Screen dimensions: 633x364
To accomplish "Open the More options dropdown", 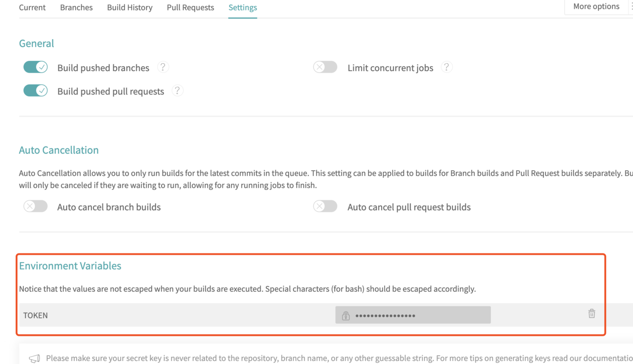I will (596, 6).
